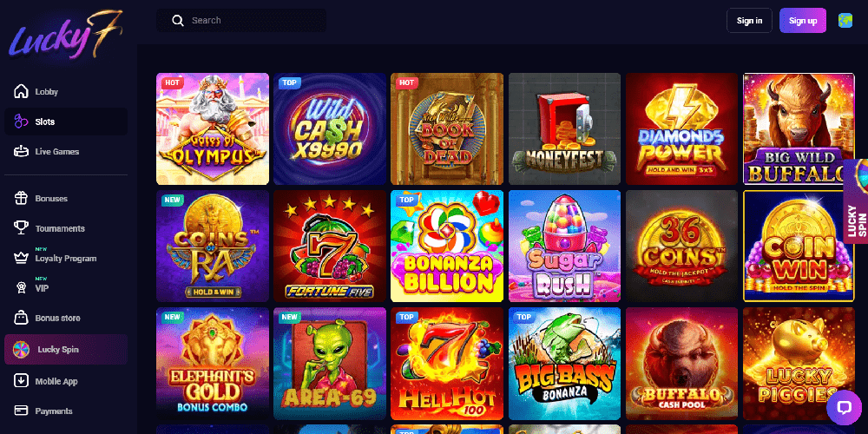Viewport: 868px width, 434px height.
Task: Open the live chat bubble icon
Action: tap(844, 408)
